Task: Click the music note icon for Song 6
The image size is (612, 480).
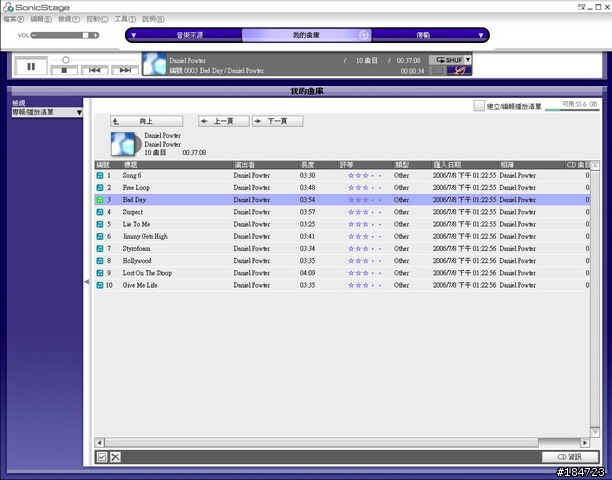Action: pos(100,176)
